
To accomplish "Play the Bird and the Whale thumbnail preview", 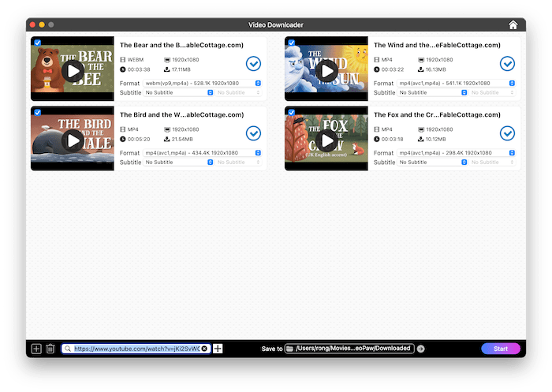I will (x=73, y=140).
